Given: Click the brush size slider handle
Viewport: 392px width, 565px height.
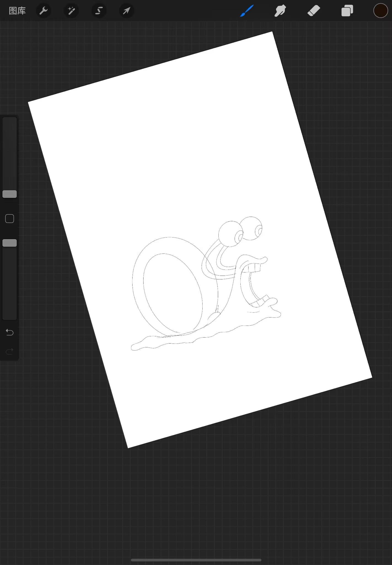Looking at the screenshot, I should (10, 194).
